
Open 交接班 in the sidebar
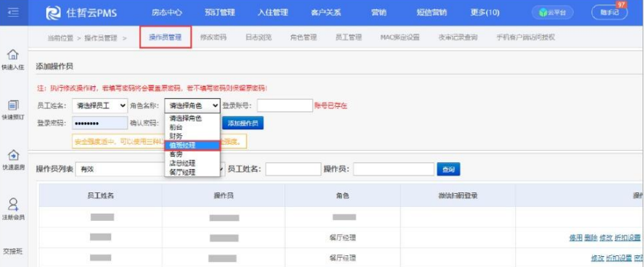click(13, 251)
